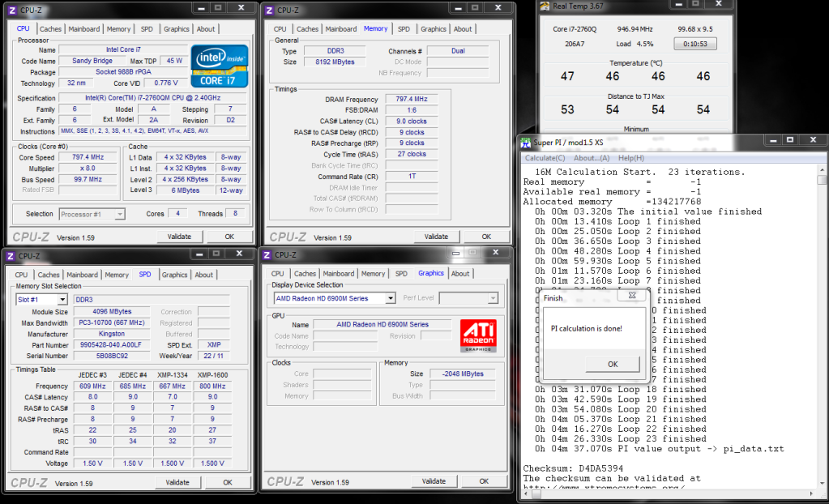The height and width of the screenshot is (504, 829).
Task: Minimize the Super PI window
Action: [x=773, y=140]
